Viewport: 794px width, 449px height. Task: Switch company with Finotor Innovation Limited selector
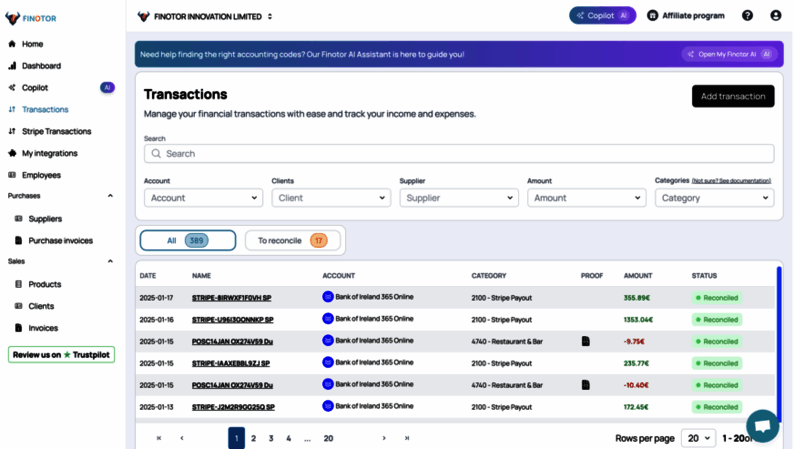tap(205, 16)
